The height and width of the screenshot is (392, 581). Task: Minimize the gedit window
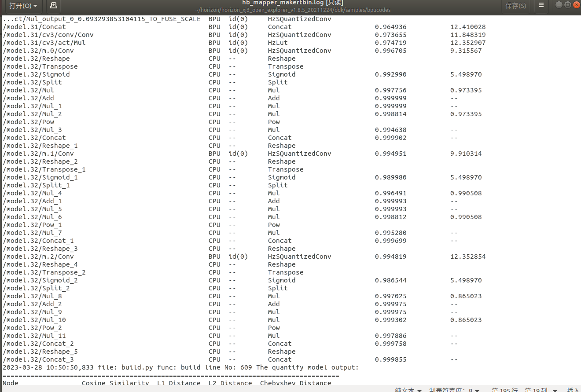tap(559, 5)
